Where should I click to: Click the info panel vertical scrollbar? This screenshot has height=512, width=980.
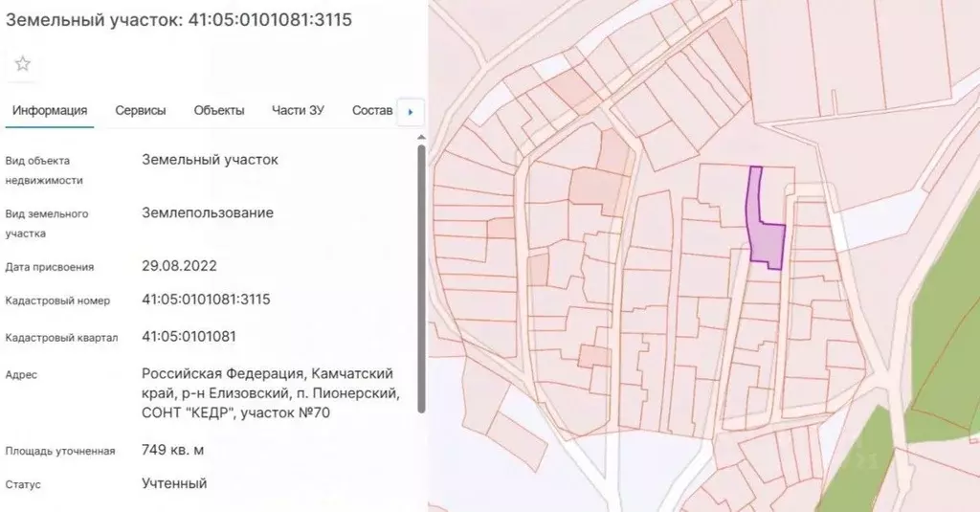421,278
